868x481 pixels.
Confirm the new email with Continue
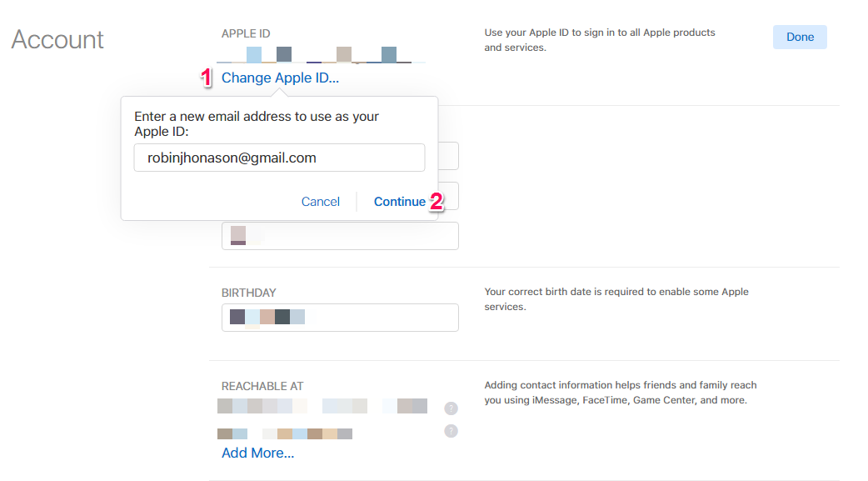(x=400, y=202)
